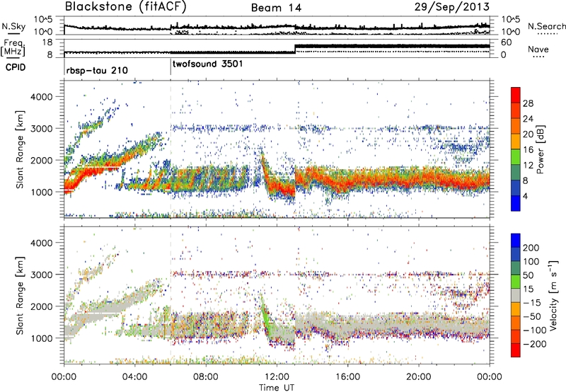
Task: Click the '12:00' time axis tick label
Action: (x=277, y=377)
